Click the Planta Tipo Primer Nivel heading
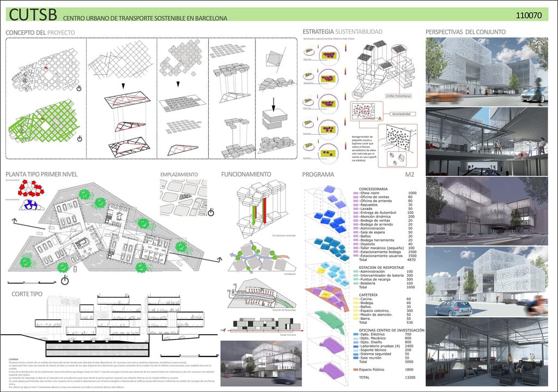 point(41,174)
